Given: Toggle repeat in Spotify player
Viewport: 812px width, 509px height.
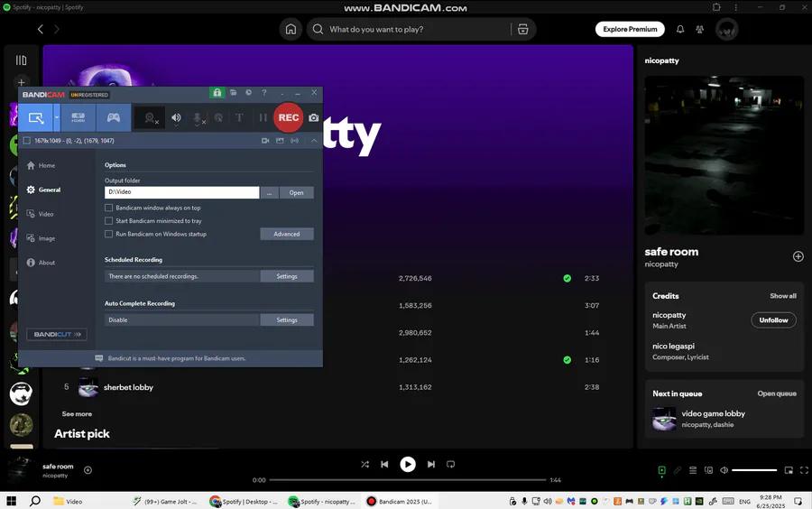Looking at the screenshot, I should tap(450, 465).
